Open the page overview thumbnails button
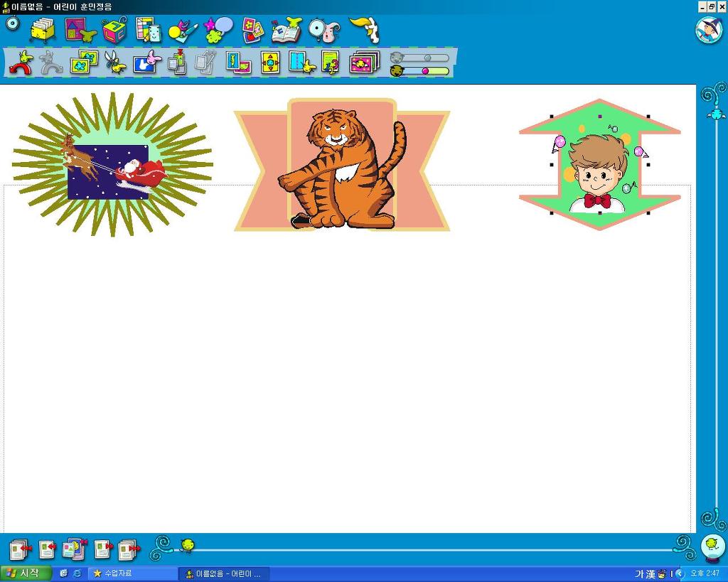Viewport: 728px width, 582px height. pyautogui.click(x=74, y=549)
